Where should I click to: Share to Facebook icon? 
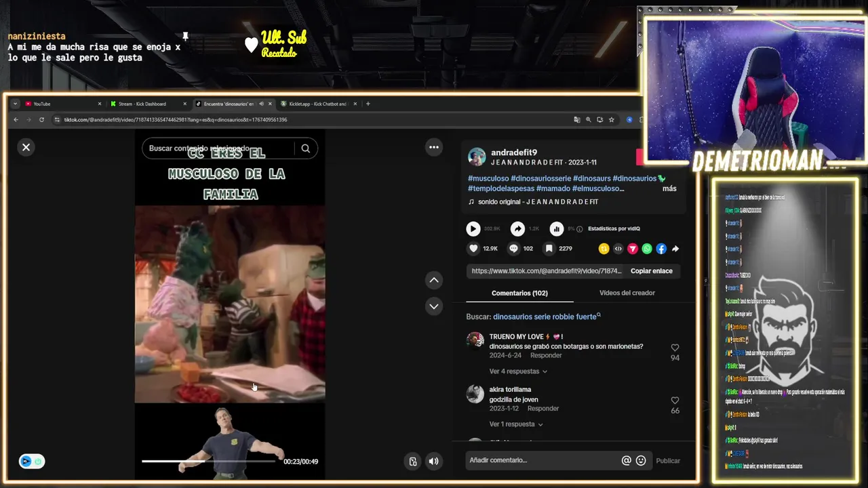pyautogui.click(x=661, y=249)
